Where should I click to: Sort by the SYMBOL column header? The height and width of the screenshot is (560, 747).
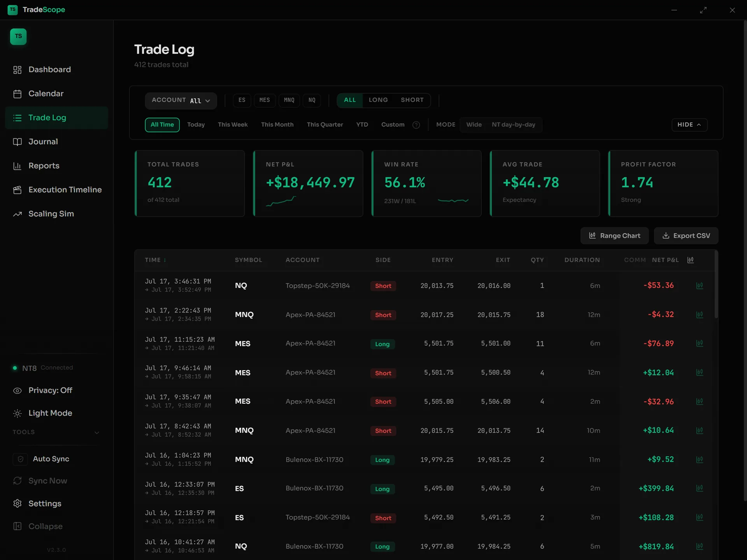tap(248, 260)
